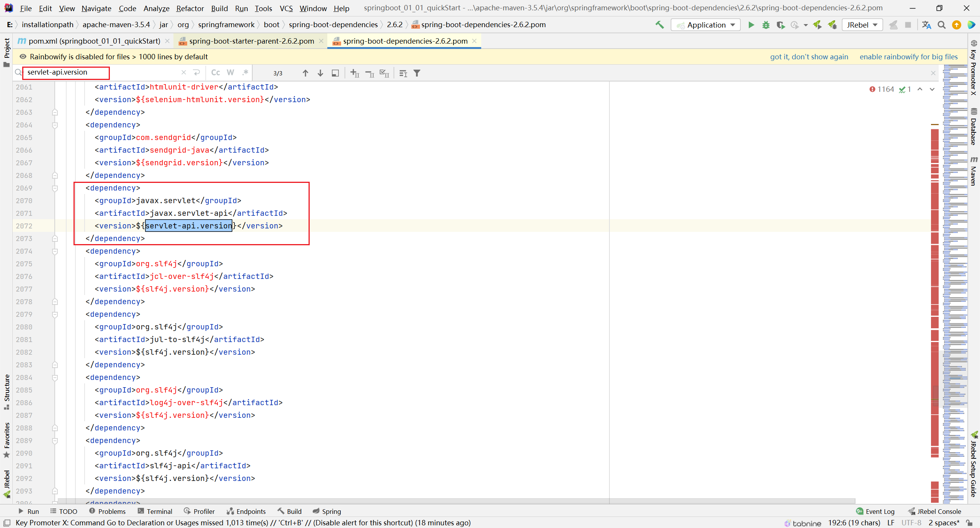The image size is (980, 528).
Task: Open Search Everywhere magnifier icon
Action: coord(942,25)
